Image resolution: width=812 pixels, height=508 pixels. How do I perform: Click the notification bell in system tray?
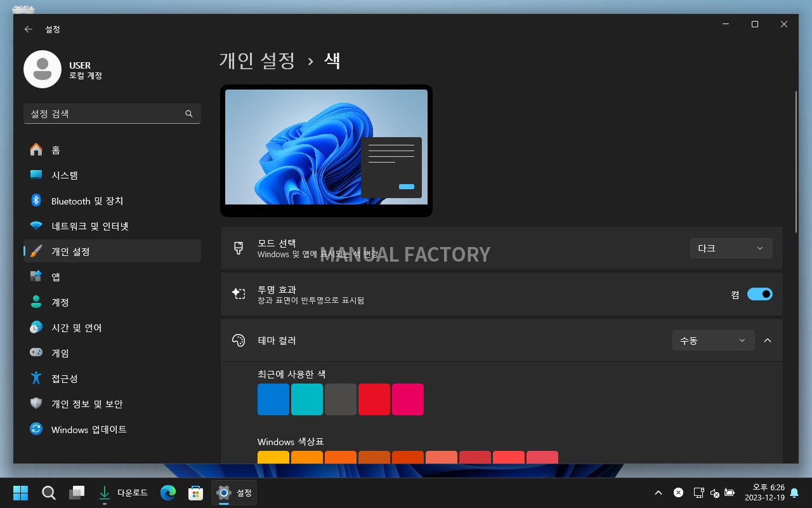point(794,493)
